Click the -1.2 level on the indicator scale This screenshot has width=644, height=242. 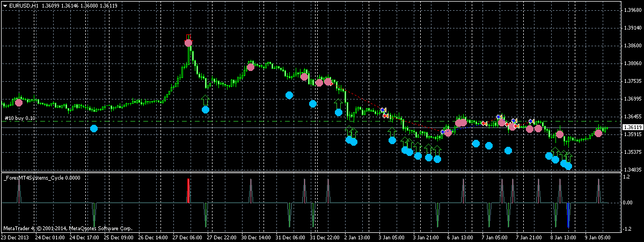627,229
